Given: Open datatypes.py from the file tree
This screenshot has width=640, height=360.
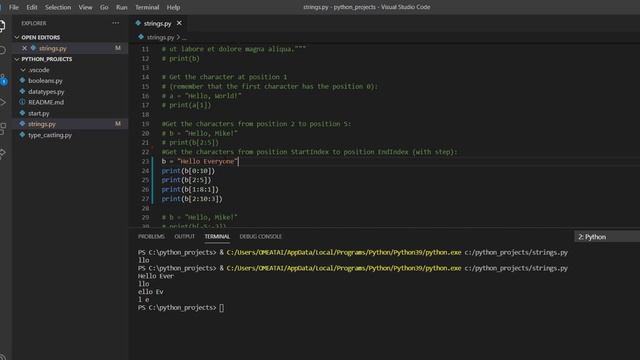Looking at the screenshot, I should coord(46,91).
